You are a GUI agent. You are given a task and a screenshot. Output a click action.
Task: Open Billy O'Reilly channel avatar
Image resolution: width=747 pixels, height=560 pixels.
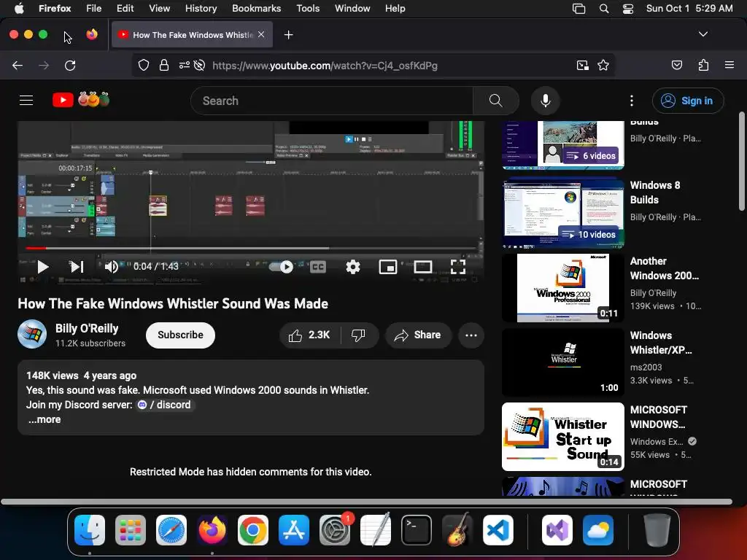[x=32, y=334]
